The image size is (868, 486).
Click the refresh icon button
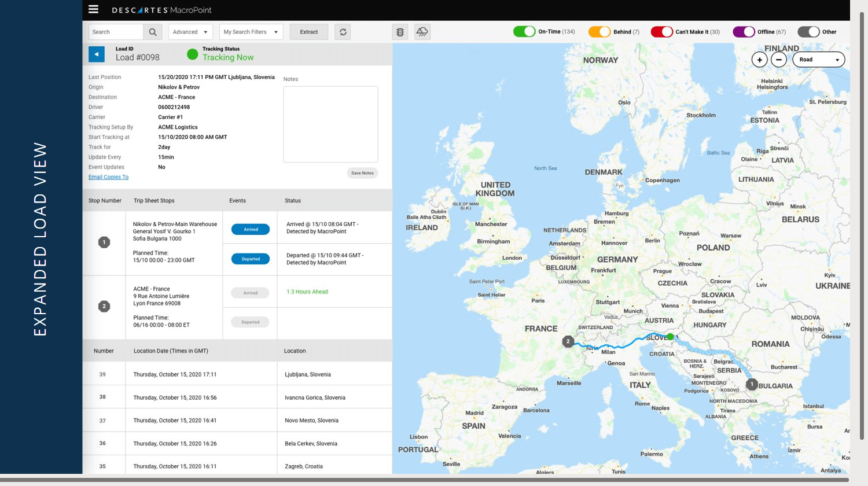[343, 32]
